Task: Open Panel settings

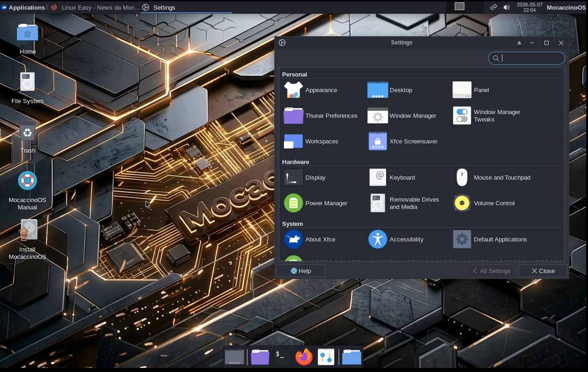Action: click(471, 90)
